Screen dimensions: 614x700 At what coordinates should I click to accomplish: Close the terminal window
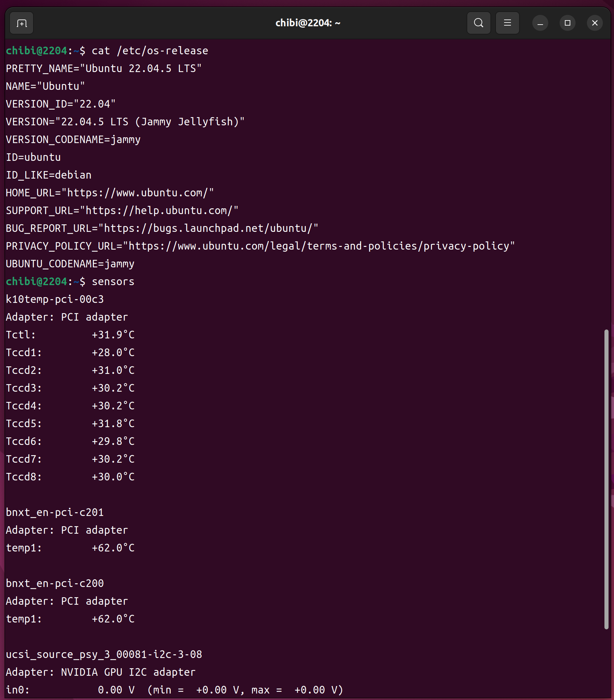[x=595, y=23]
